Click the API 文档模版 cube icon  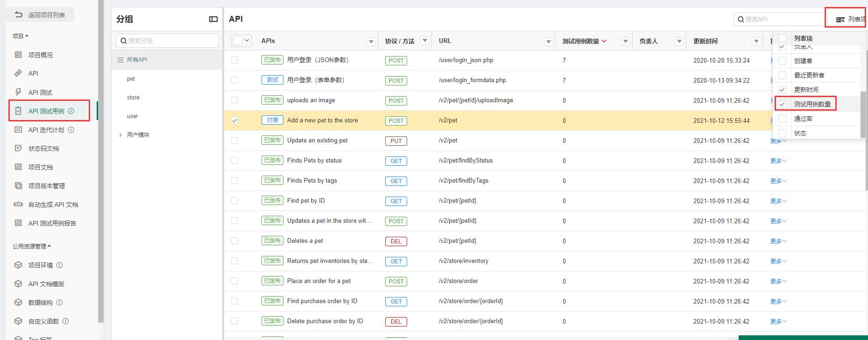tap(18, 283)
